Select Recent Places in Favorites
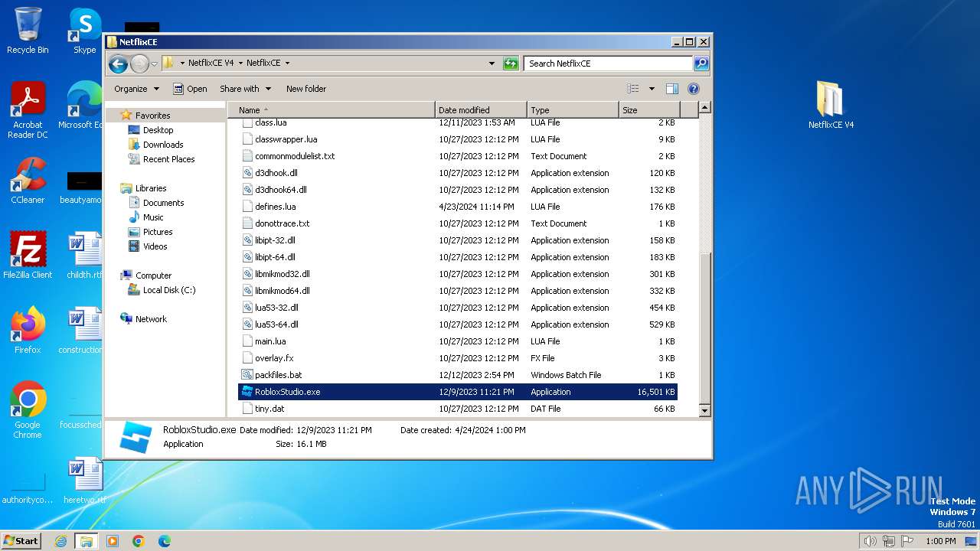 point(168,159)
